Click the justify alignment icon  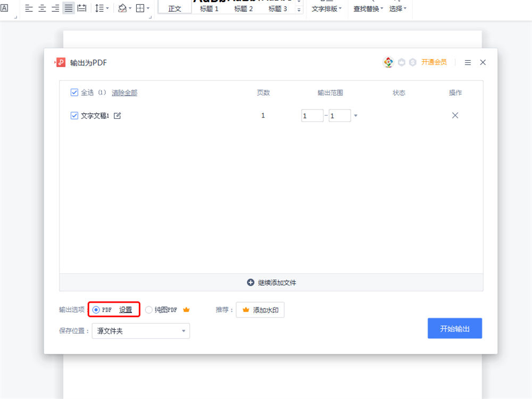69,9
